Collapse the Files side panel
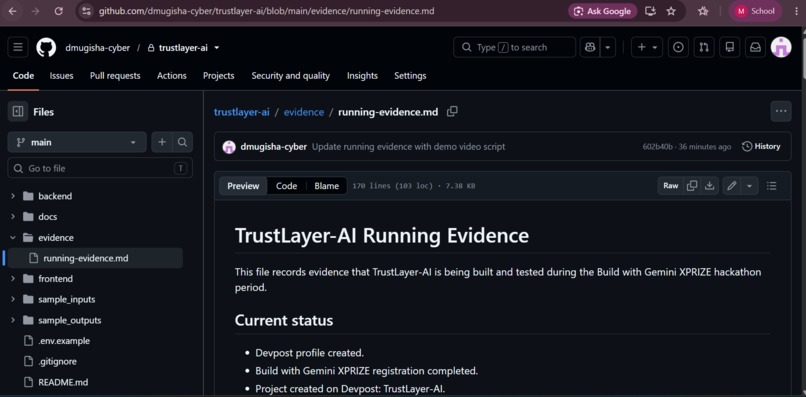 coord(18,112)
